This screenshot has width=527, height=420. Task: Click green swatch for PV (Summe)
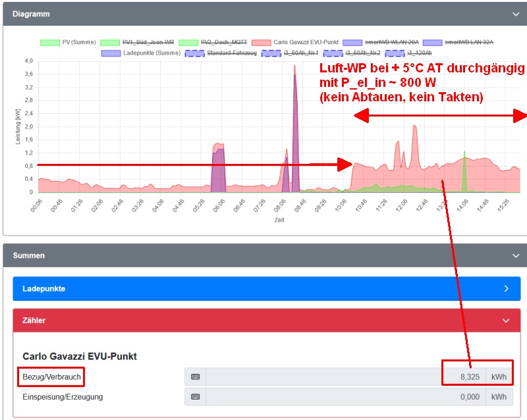pos(50,43)
